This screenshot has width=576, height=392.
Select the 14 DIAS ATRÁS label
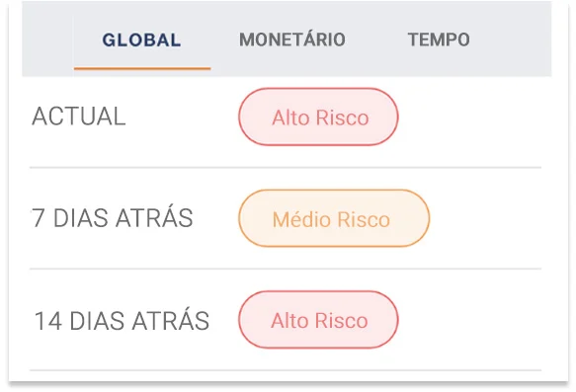122,321
